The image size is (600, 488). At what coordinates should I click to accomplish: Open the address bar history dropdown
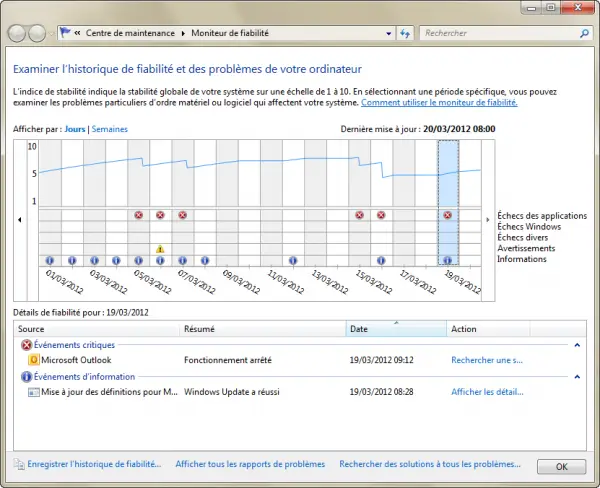coord(389,33)
